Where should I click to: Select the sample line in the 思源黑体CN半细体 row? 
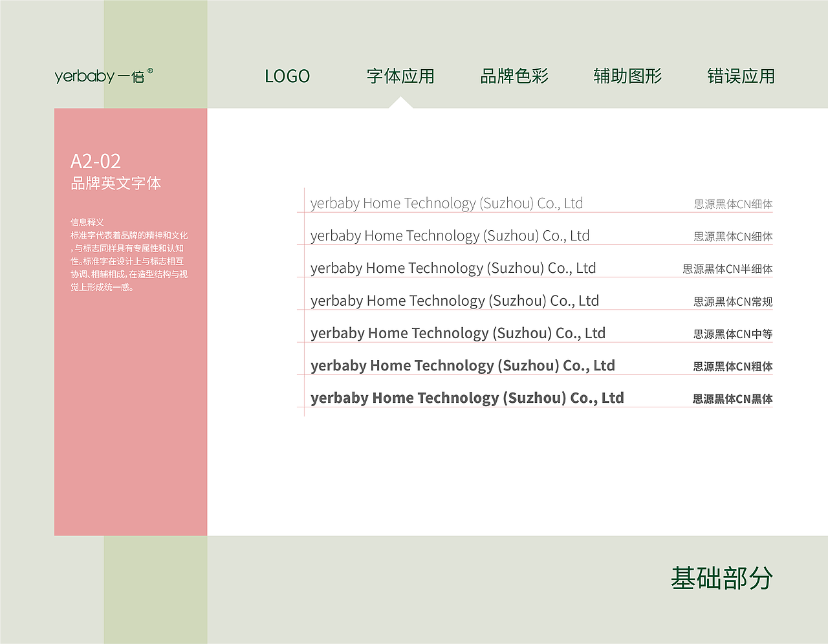pyautogui.click(x=453, y=268)
